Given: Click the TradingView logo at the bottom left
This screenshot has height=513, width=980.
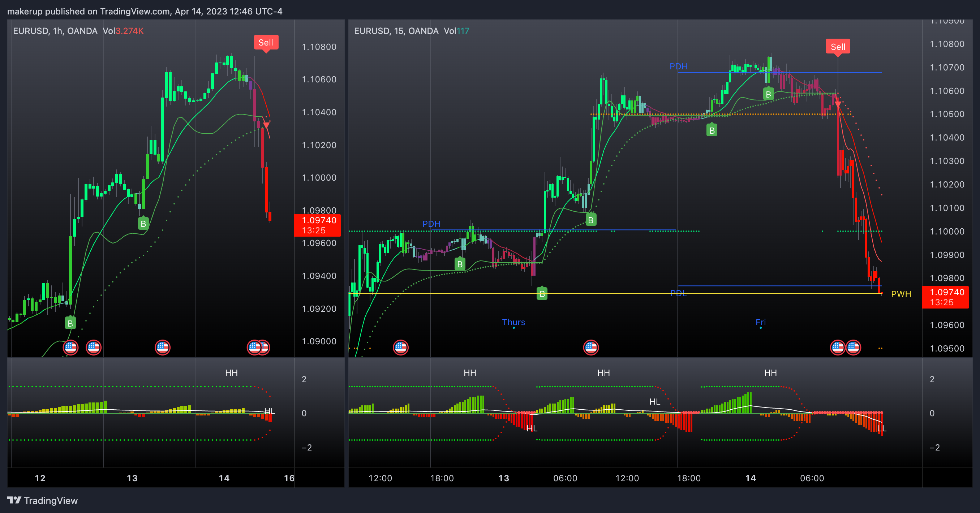Looking at the screenshot, I should point(43,500).
